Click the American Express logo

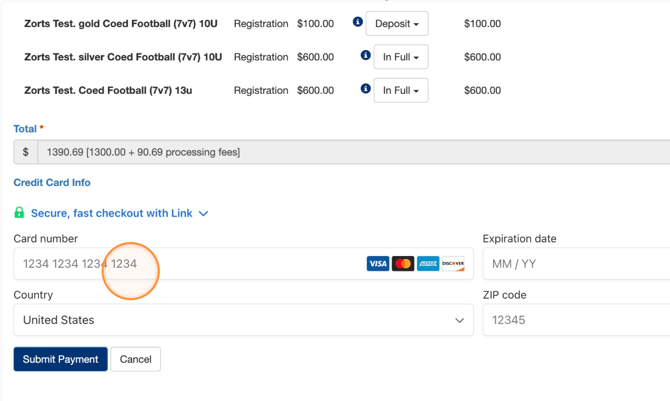[x=428, y=264]
